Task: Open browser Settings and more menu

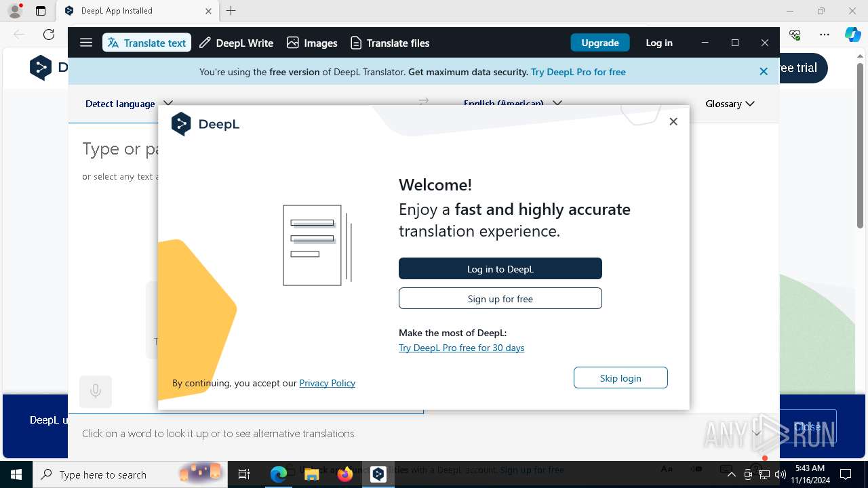Action: click(825, 35)
